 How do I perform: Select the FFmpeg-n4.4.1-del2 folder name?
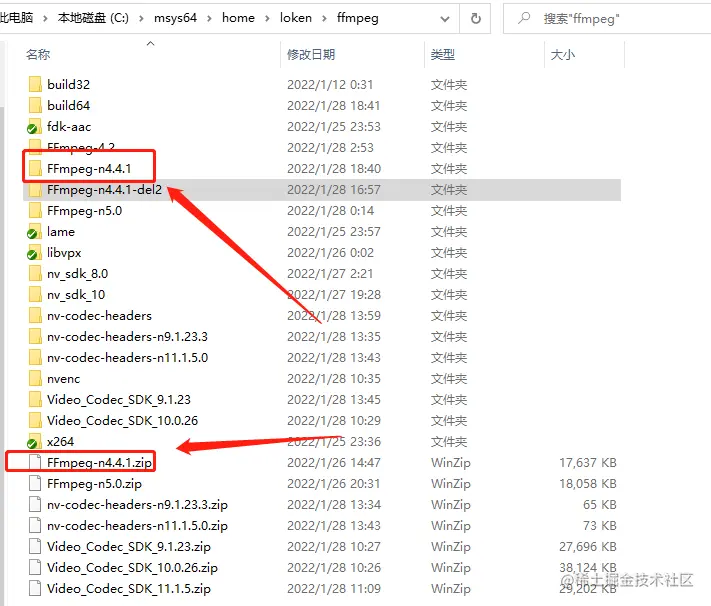[104, 190]
